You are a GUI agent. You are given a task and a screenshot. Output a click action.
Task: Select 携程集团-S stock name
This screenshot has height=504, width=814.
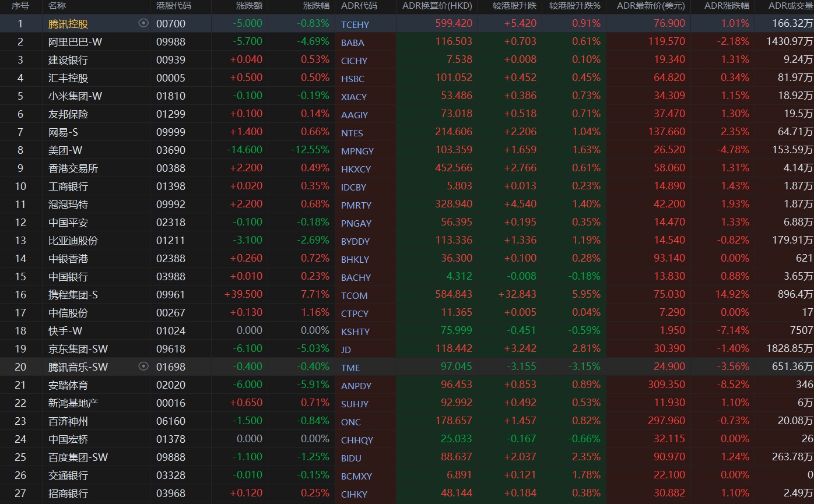point(73,295)
